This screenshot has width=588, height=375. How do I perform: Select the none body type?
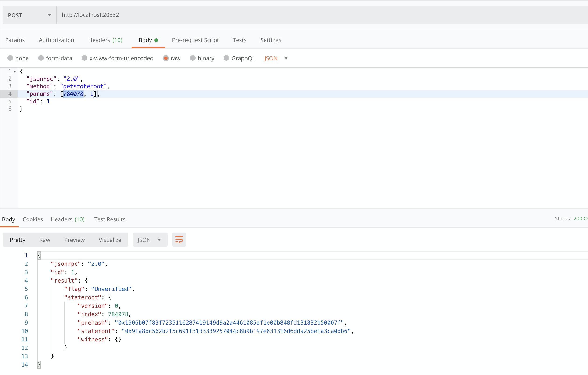[x=10, y=58]
